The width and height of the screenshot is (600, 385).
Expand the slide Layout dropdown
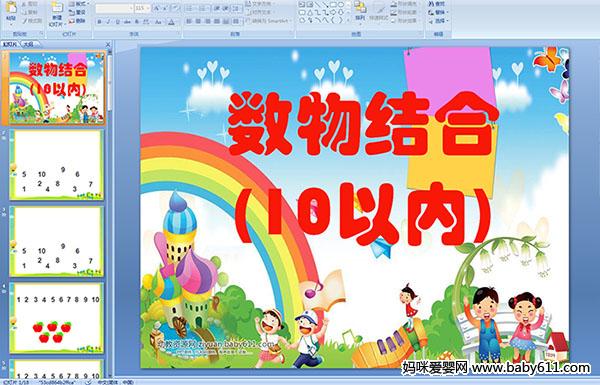coord(79,4)
